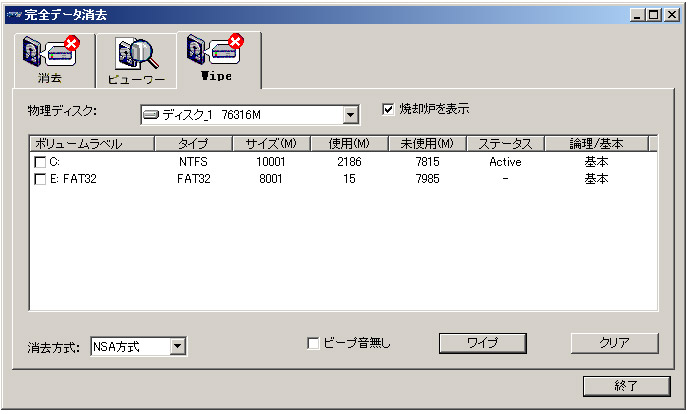Sort by タイプ column header

tap(193, 144)
